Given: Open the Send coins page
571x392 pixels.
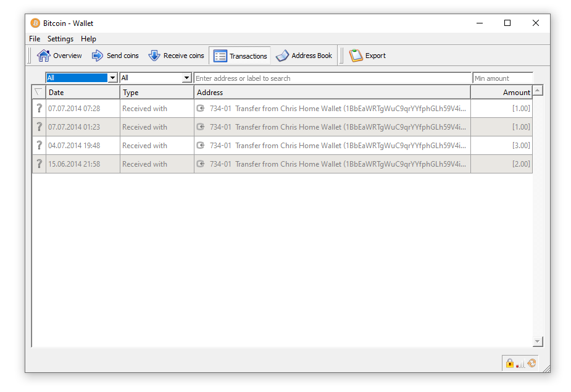Looking at the screenshot, I should 115,56.
